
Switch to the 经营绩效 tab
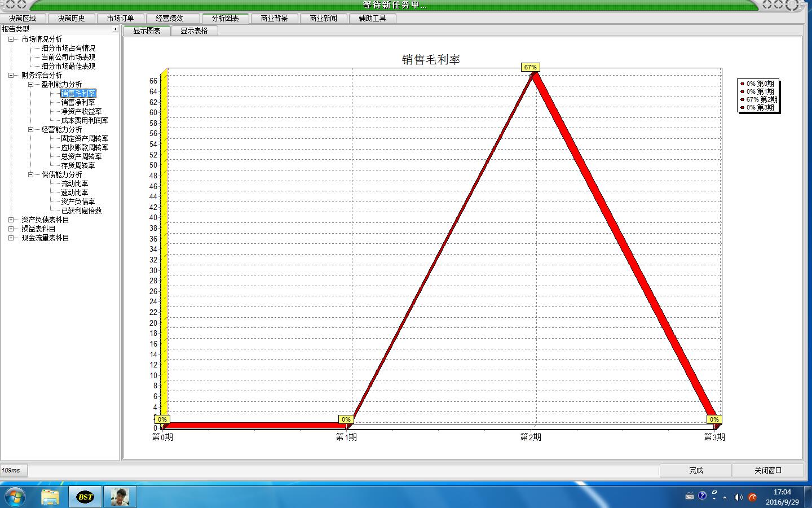(169, 18)
